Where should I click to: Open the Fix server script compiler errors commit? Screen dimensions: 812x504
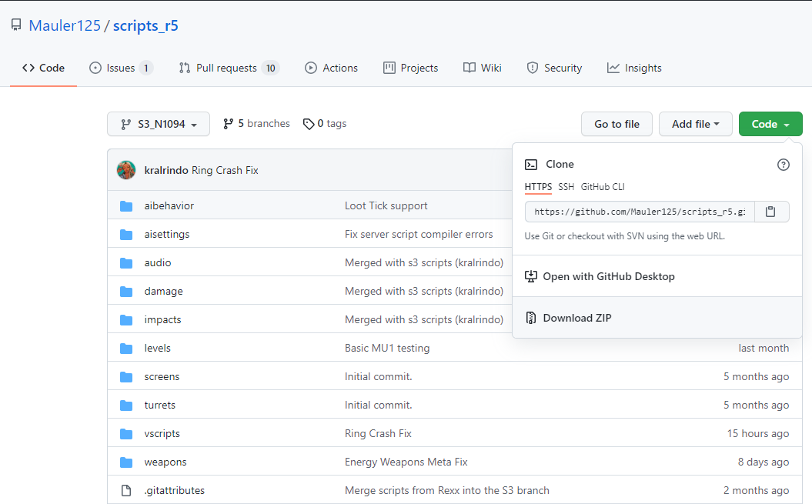pyautogui.click(x=419, y=234)
